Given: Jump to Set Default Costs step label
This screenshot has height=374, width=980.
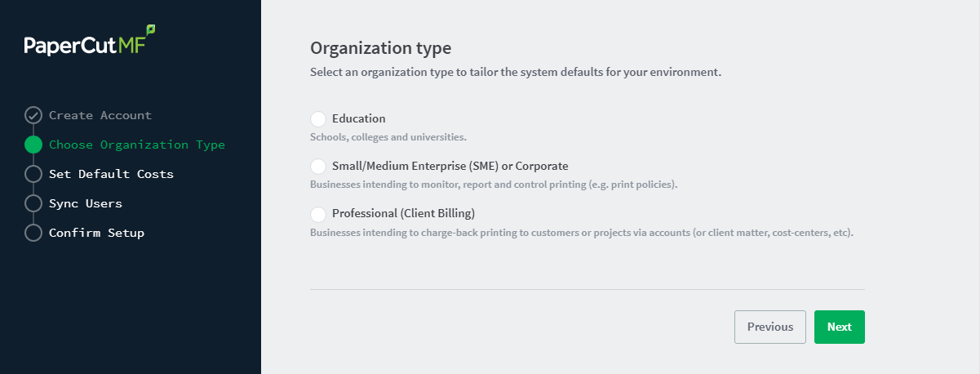Looking at the screenshot, I should (111, 174).
